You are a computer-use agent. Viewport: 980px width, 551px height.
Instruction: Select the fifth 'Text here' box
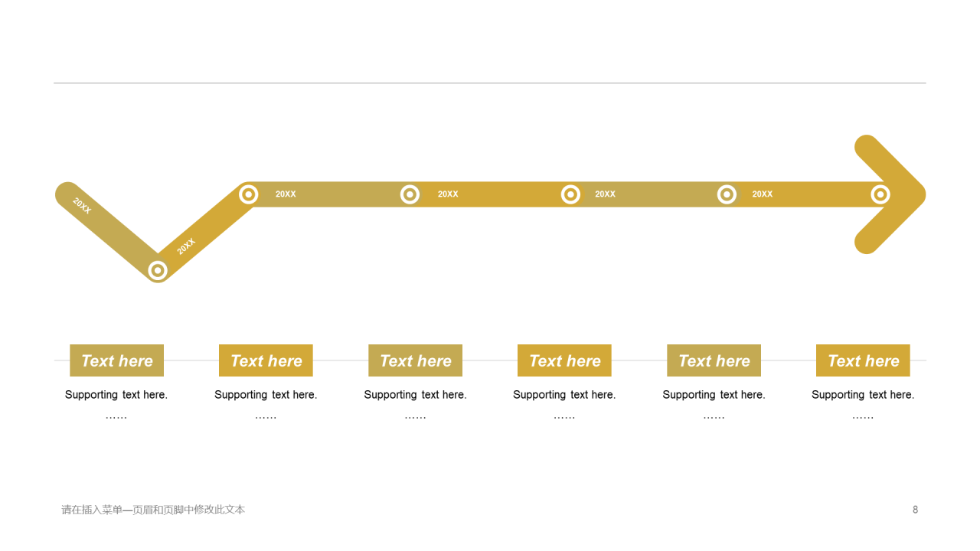pos(714,360)
